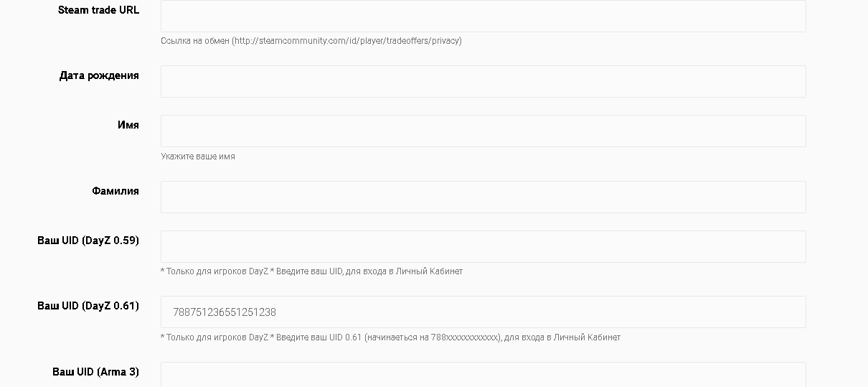868x387 pixels.
Task: Click the Steam trade URL input field
Action: [x=483, y=16]
